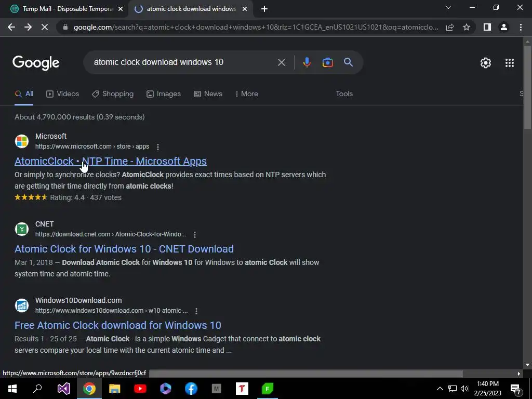
Task: Click the horizontal scrollbar thumb
Action: (x=305, y=374)
